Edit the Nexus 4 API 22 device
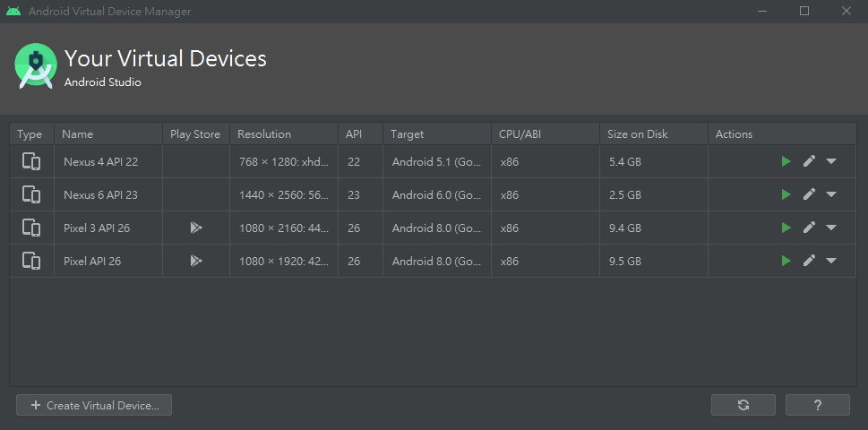Screen dimensions: 868x430 pos(809,161)
